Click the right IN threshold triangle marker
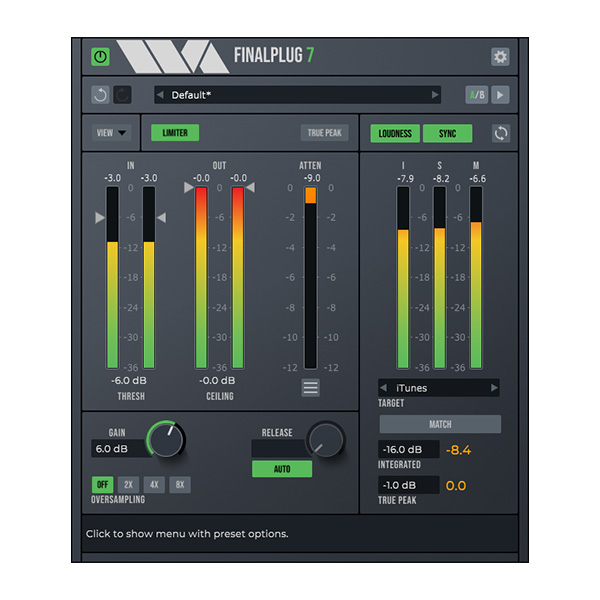The image size is (600, 600). [161, 217]
